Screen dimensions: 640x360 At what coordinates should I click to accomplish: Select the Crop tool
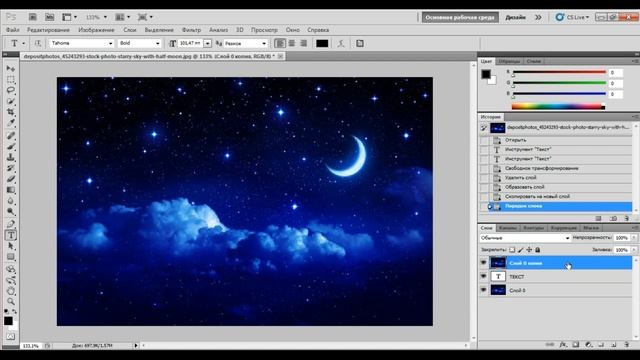(x=11, y=112)
